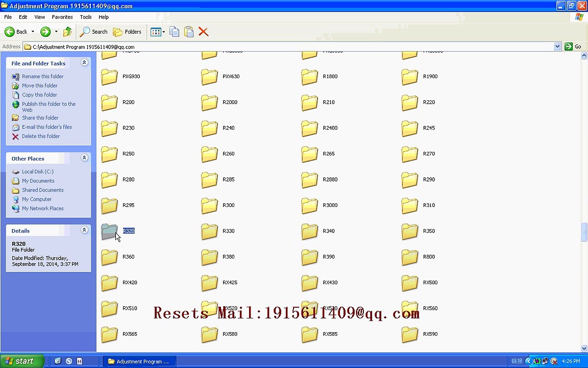
Task: Open the Favorites menu
Action: [x=62, y=17]
